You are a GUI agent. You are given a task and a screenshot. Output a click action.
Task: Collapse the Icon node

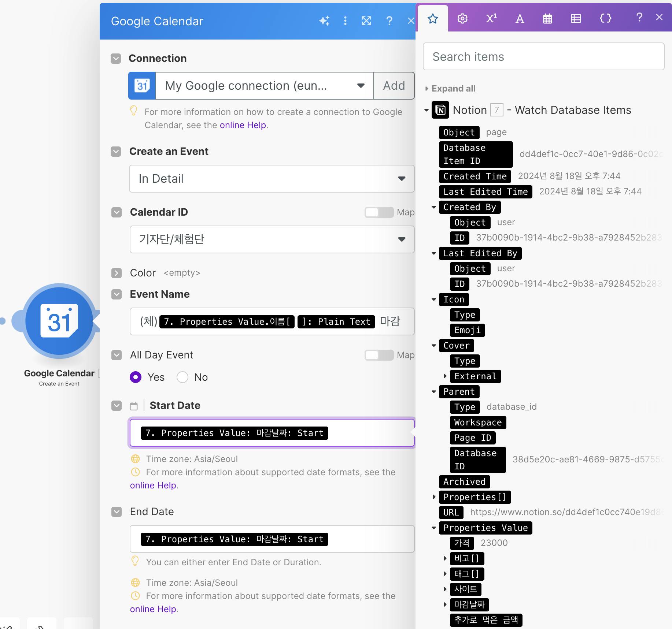434,299
